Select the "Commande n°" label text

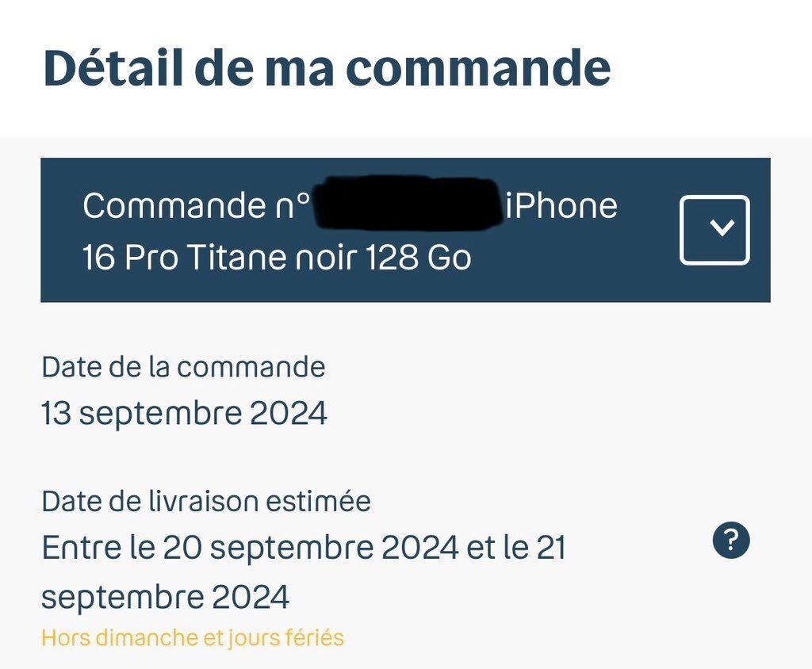tap(196, 206)
